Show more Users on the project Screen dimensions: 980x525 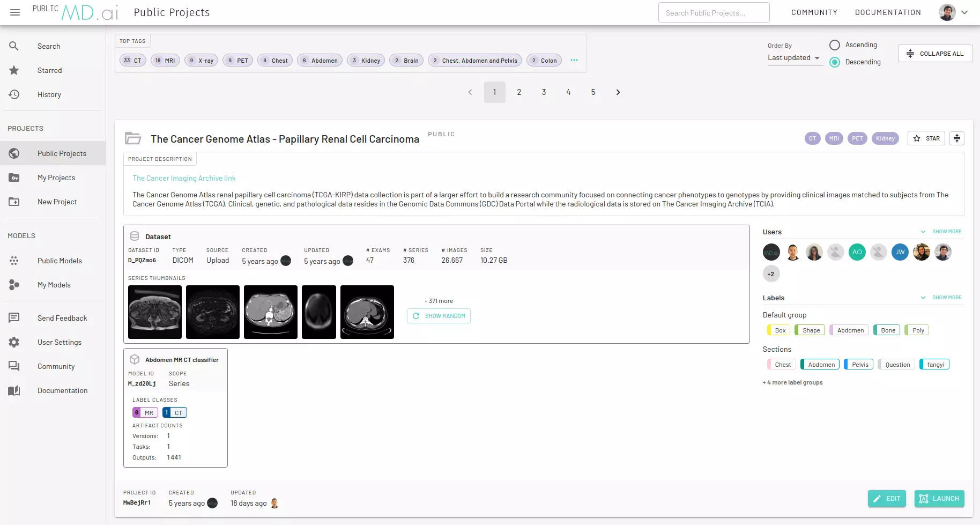(946, 232)
